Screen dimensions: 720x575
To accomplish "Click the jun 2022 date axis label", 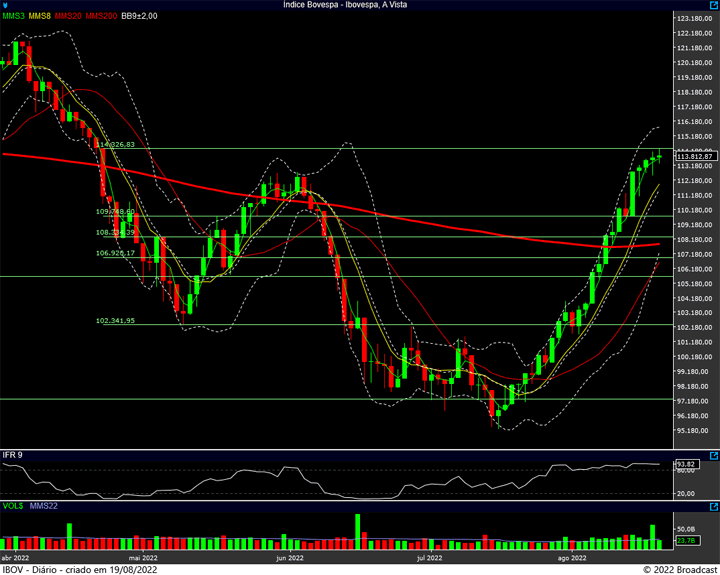I will 290,558.
